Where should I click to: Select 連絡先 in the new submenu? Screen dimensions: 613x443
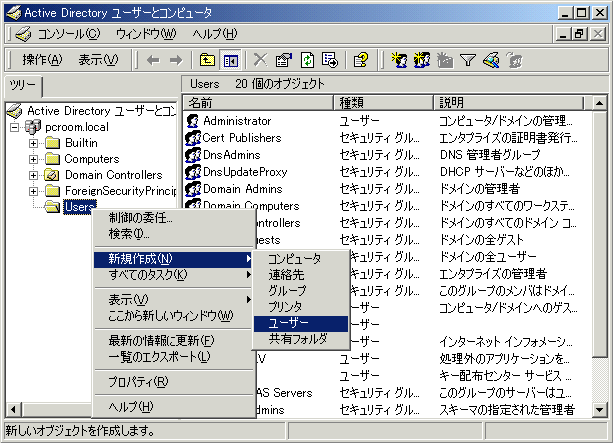(x=301, y=275)
